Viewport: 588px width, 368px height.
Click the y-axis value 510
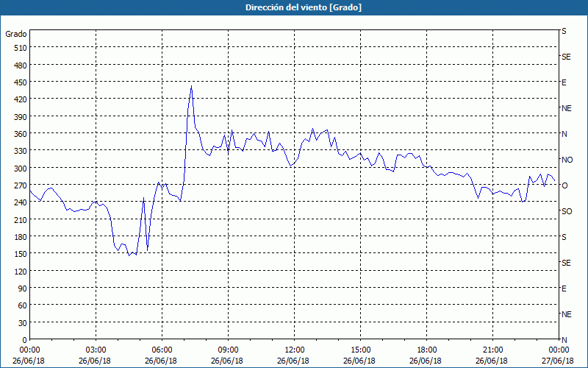pos(21,48)
